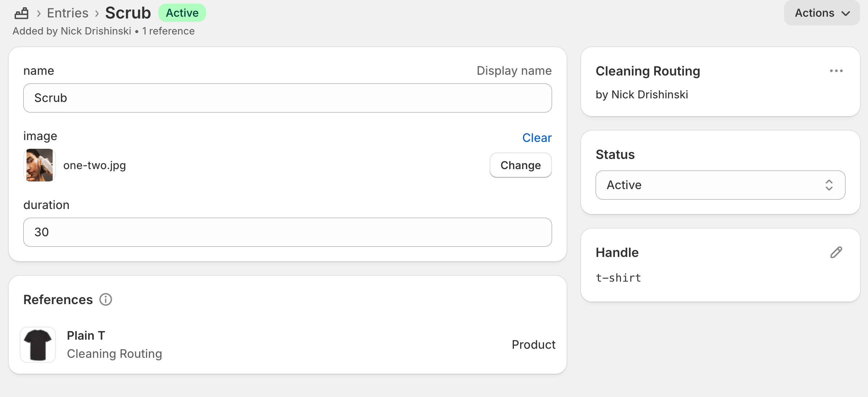Click the t-shirt handle text
The image size is (868, 397).
click(618, 278)
